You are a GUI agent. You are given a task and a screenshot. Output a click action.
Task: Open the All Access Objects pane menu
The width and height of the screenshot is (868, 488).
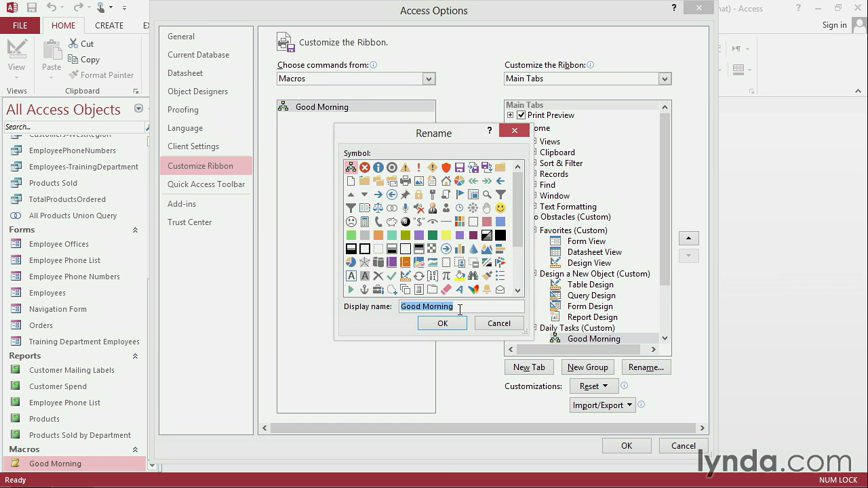pyautogui.click(x=138, y=108)
